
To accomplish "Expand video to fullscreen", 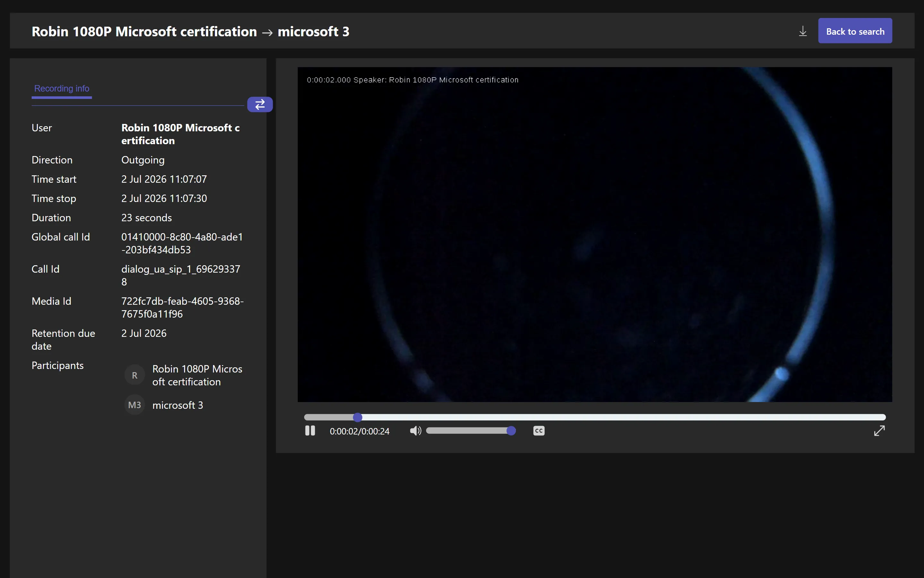I will click(879, 431).
